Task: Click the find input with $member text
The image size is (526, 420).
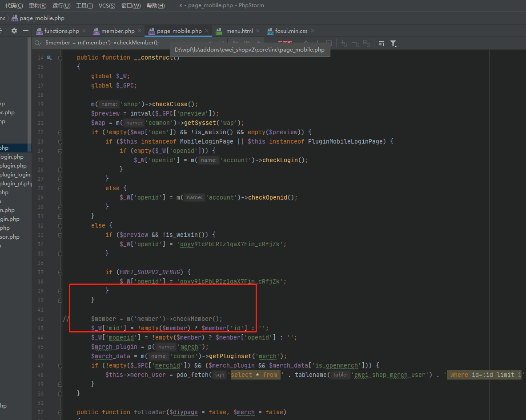Action: click(x=102, y=43)
